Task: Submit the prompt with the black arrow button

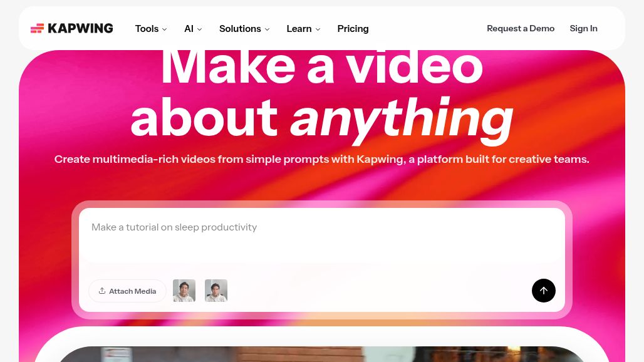Action: point(543,291)
